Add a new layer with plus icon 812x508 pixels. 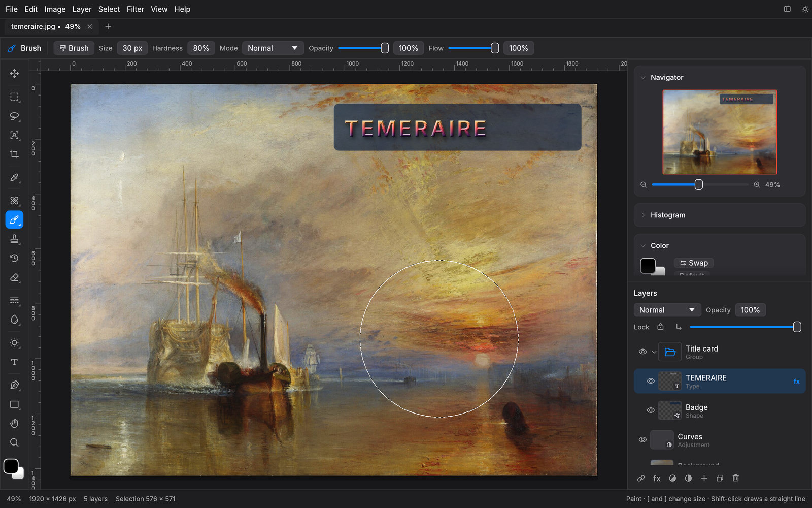coord(704,478)
